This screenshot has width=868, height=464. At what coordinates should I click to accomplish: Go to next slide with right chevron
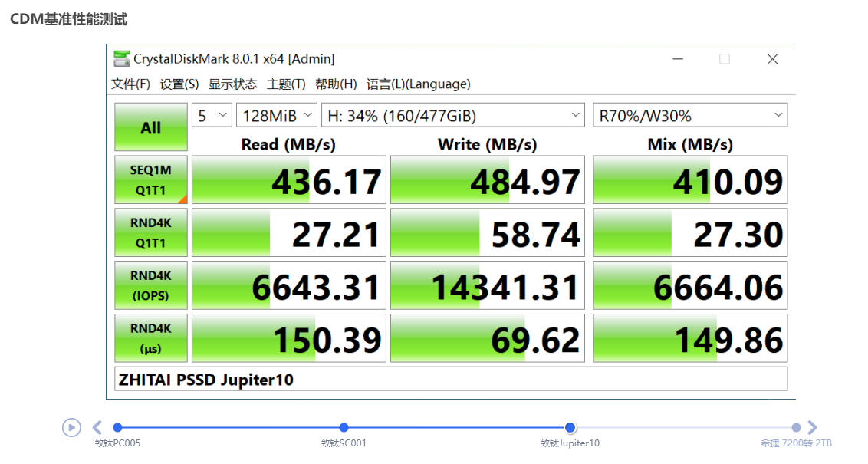812,427
